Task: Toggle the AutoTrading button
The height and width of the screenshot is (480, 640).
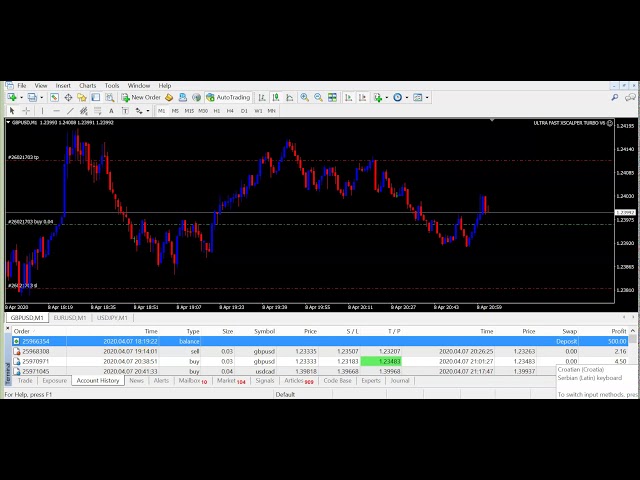Action: pyautogui.click(x=228, y=98)
